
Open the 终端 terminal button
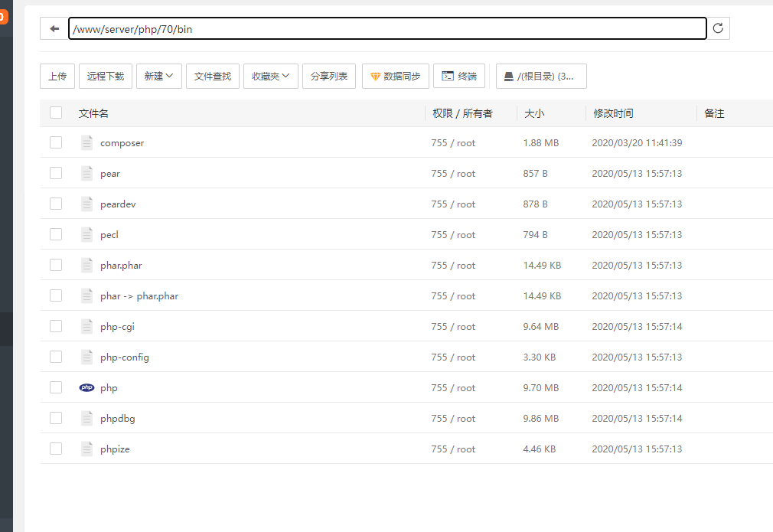tap(459, 76)
